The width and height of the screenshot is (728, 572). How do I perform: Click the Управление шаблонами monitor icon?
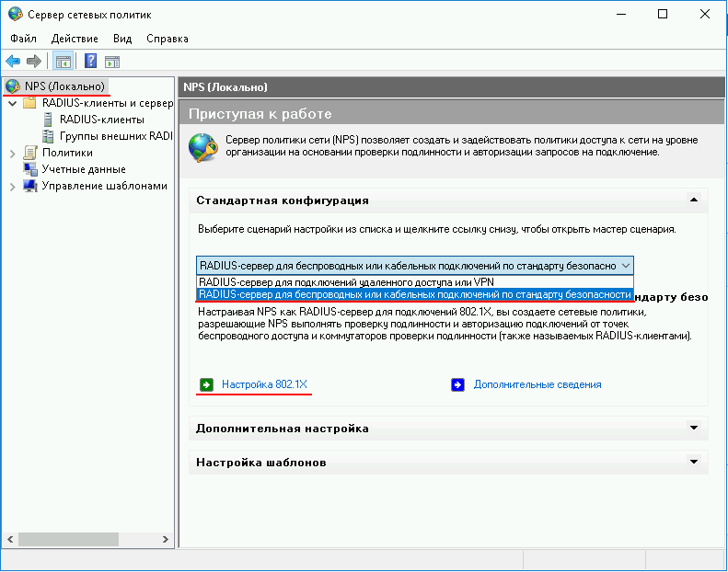pos(30,186)
